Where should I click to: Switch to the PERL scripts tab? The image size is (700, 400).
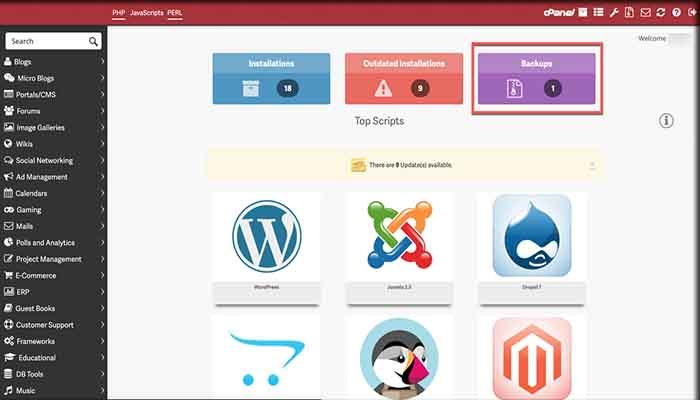pyautogui.click(x=175, y=13)
